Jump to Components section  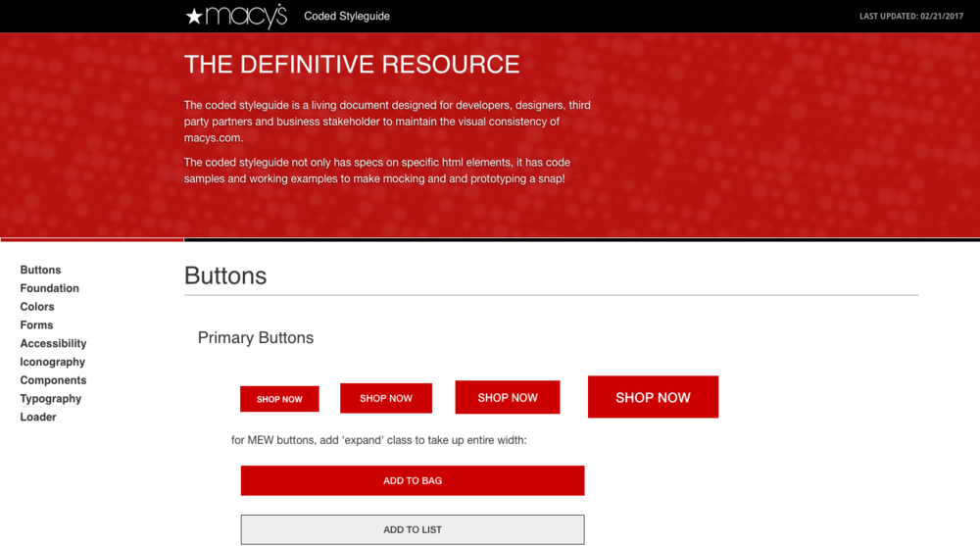coord(53,380)
